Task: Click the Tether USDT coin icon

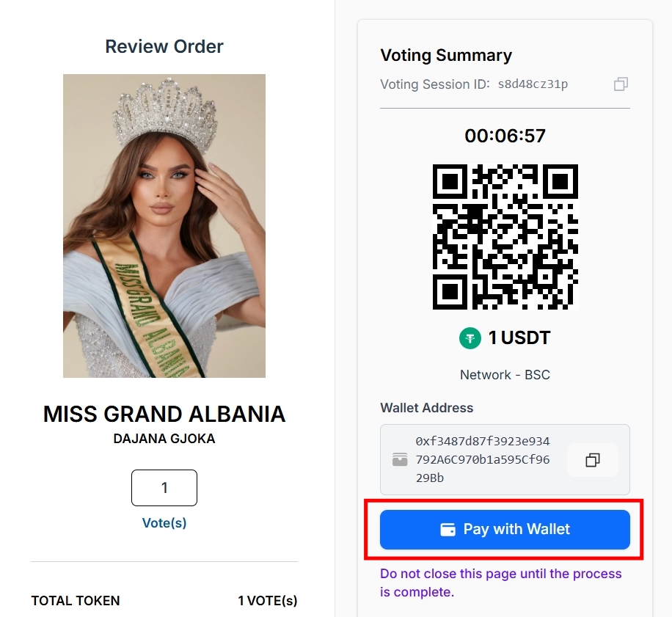Action: tap(470, 338)
